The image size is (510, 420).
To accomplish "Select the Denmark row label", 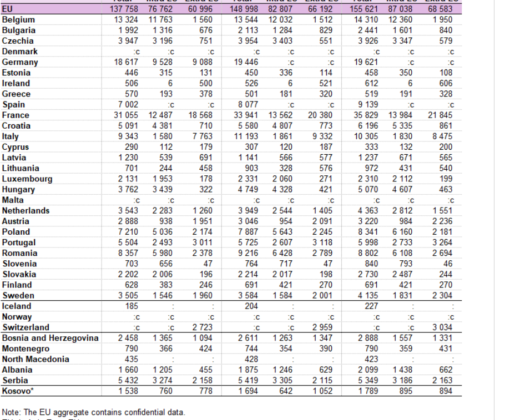I will [20, 52].
